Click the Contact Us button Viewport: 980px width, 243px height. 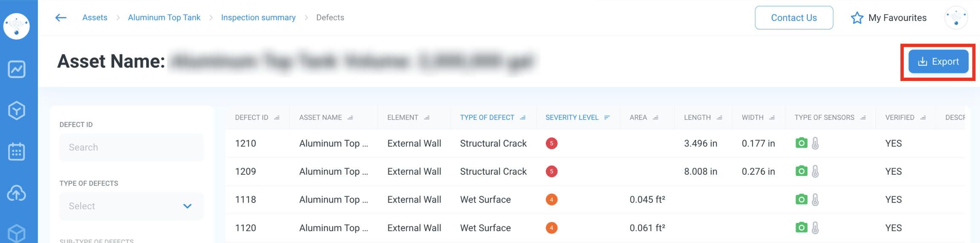[x=793, y=18]
